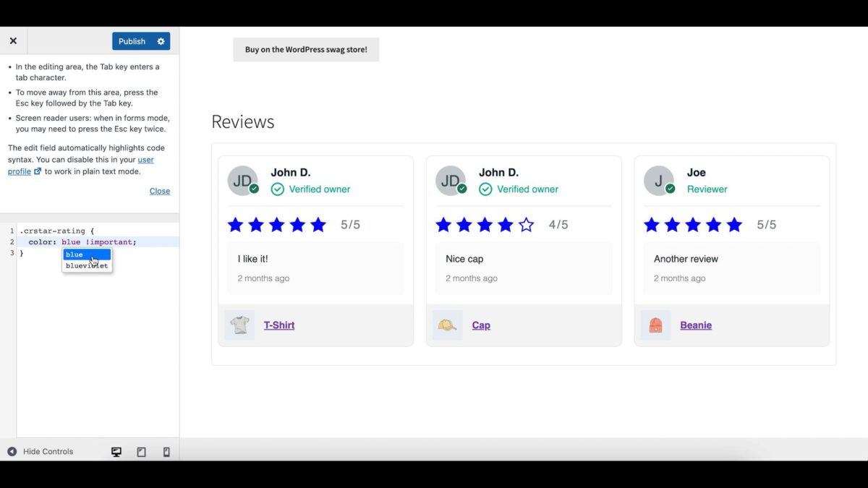Switch preview to tablet view
This screenshot has width=868, height=488.
pyautogui.click(x=141, y=451)
